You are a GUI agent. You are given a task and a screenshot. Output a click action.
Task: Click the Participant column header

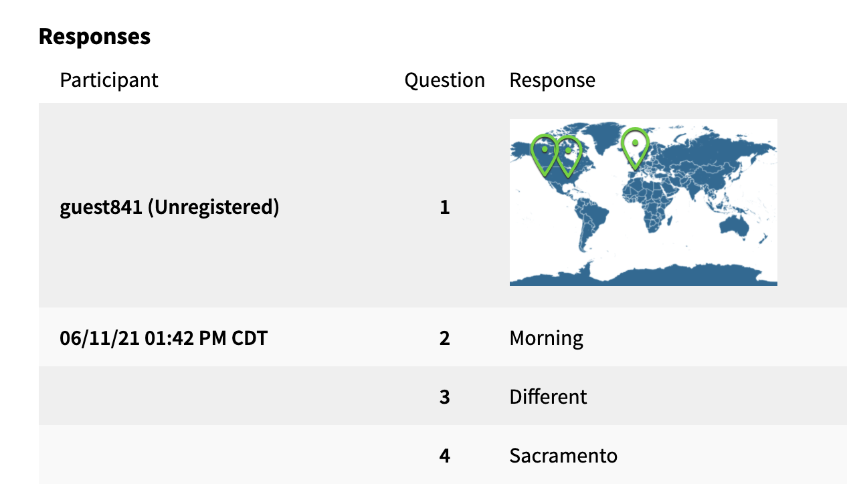(109, 80)
